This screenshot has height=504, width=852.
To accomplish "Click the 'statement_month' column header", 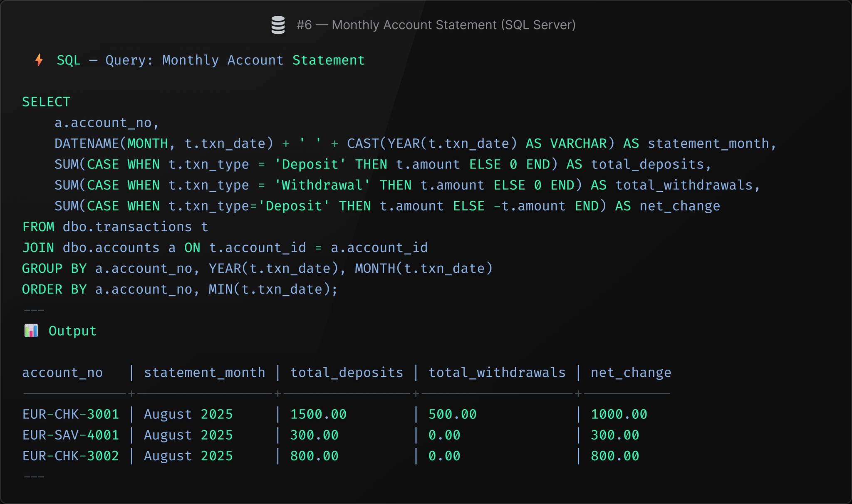I will 205,373.
